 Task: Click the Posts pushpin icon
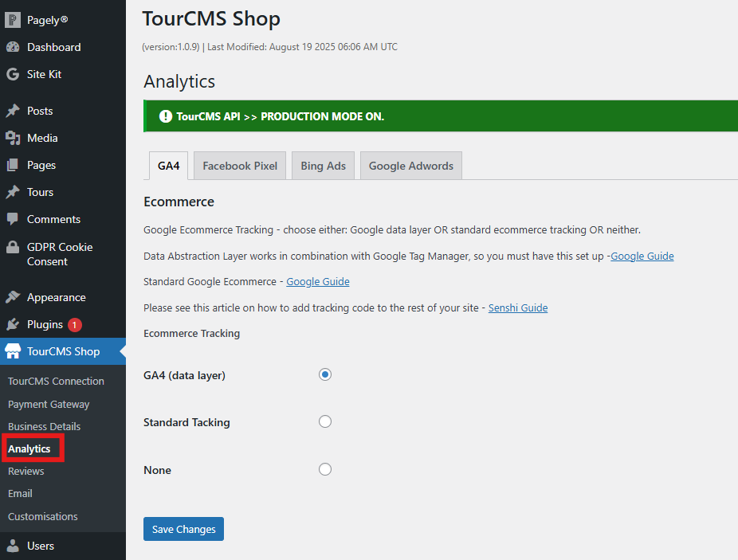click(13, 111)
